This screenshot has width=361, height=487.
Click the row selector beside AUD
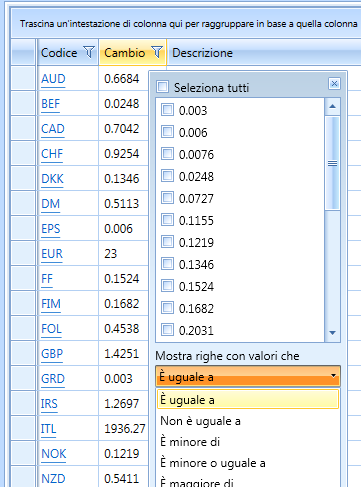tap(23, 79)
